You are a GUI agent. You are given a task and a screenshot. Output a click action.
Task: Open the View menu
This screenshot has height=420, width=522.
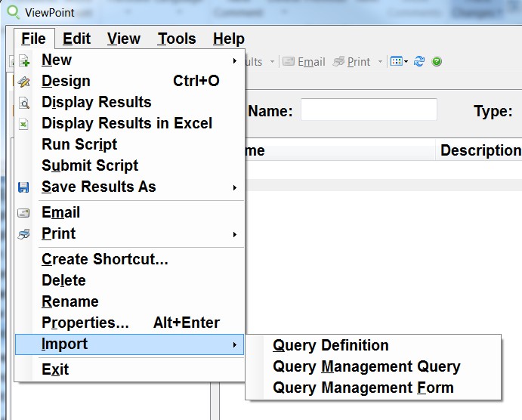tap(123, 39)
